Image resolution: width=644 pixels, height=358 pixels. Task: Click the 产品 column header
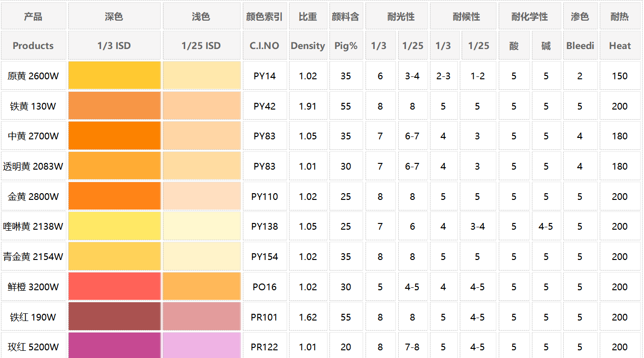click(33, 16)
